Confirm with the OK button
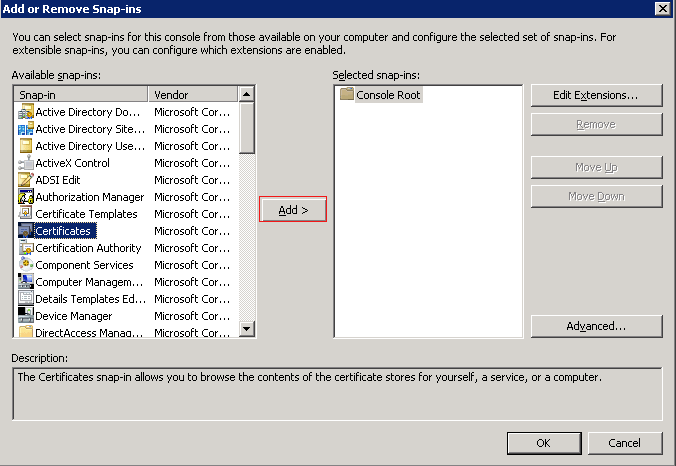Viewport: 676px width, 466px height. click(544, 443)
